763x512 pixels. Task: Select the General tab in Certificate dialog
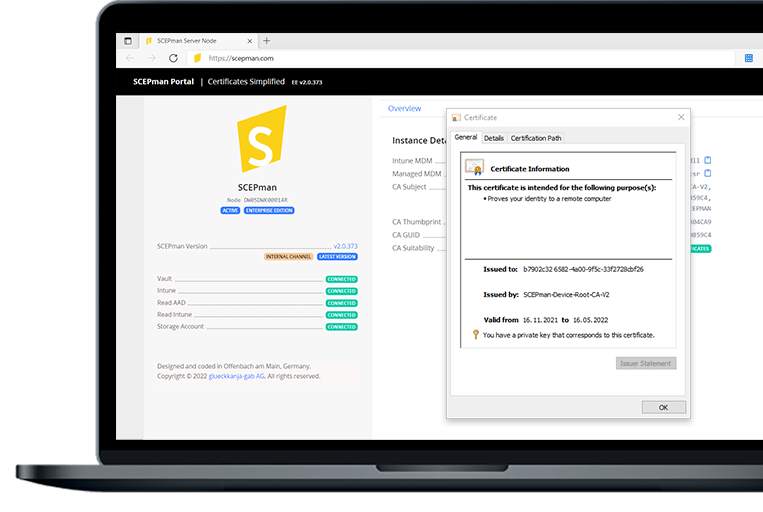pyautogui.click(x=466, y=137)
